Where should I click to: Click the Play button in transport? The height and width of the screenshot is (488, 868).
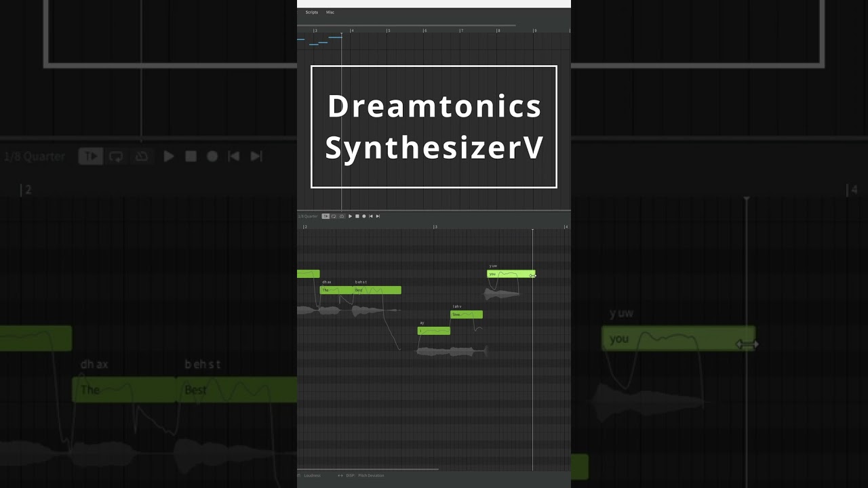[x=350, y=216]
